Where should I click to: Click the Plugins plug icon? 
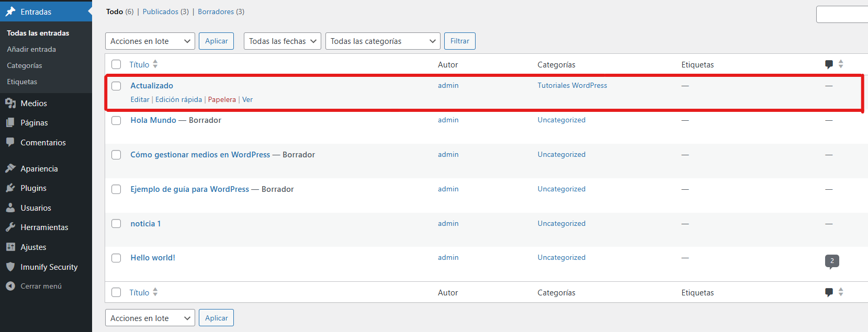coord(10,188)
